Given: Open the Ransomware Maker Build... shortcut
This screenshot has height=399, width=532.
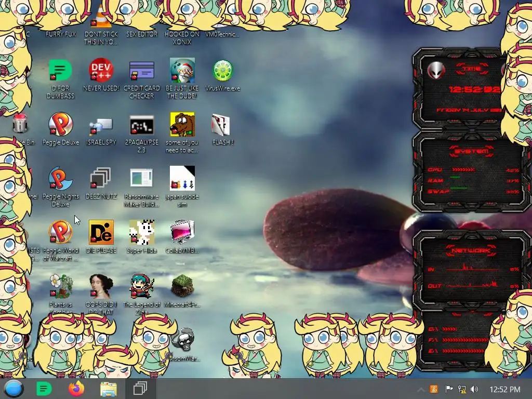Looking at the screenshot, I should (x=141, y=178).
